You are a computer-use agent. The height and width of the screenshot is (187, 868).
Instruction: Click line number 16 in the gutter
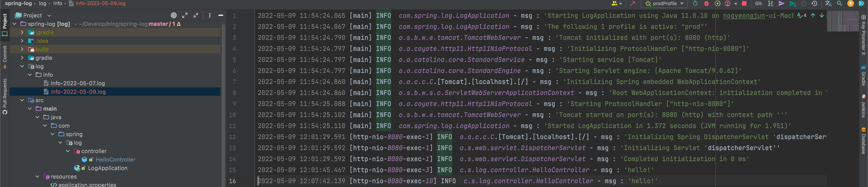click(232, 181)
